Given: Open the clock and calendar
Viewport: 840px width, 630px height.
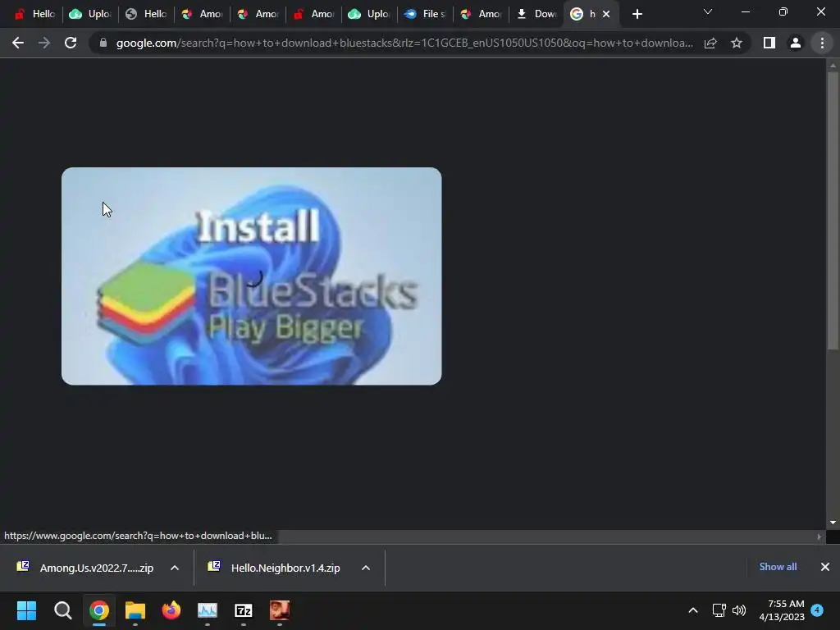Looking at the screenshot, I should 782,610.
